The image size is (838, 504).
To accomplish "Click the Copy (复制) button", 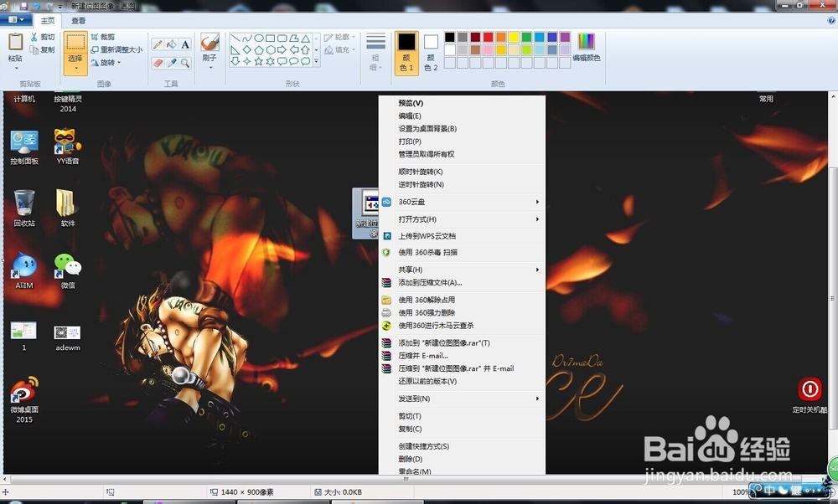I will coord(43,49).
